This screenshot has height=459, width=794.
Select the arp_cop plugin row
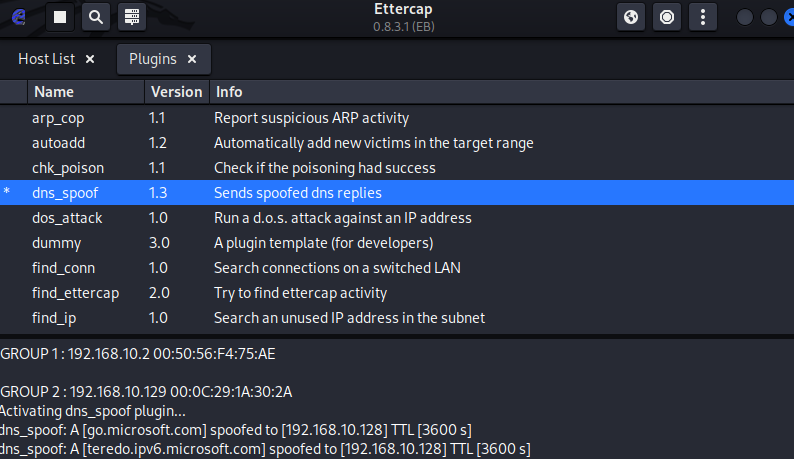pos(58,118)
